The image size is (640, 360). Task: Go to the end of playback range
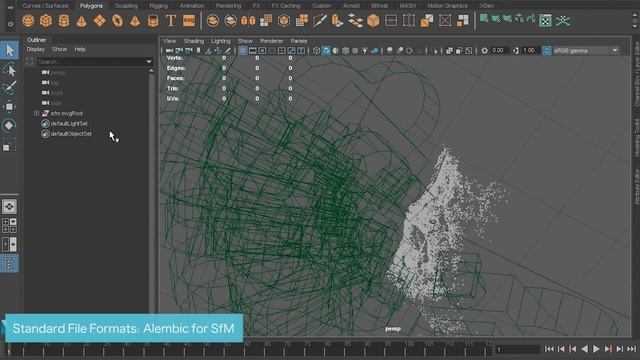pyautogui.click(x=632, y=349)
